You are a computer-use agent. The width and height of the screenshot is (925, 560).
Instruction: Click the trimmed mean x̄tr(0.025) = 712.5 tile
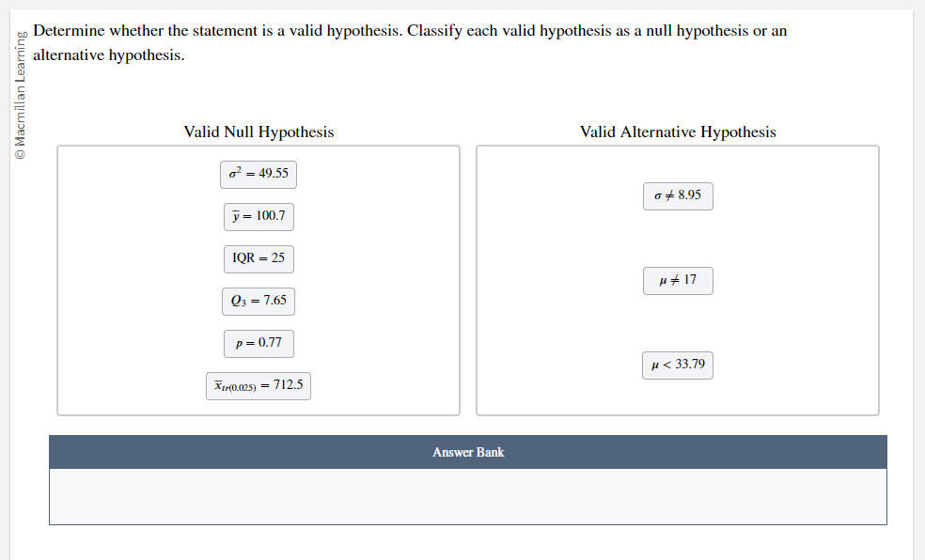(x=259, y=385)
